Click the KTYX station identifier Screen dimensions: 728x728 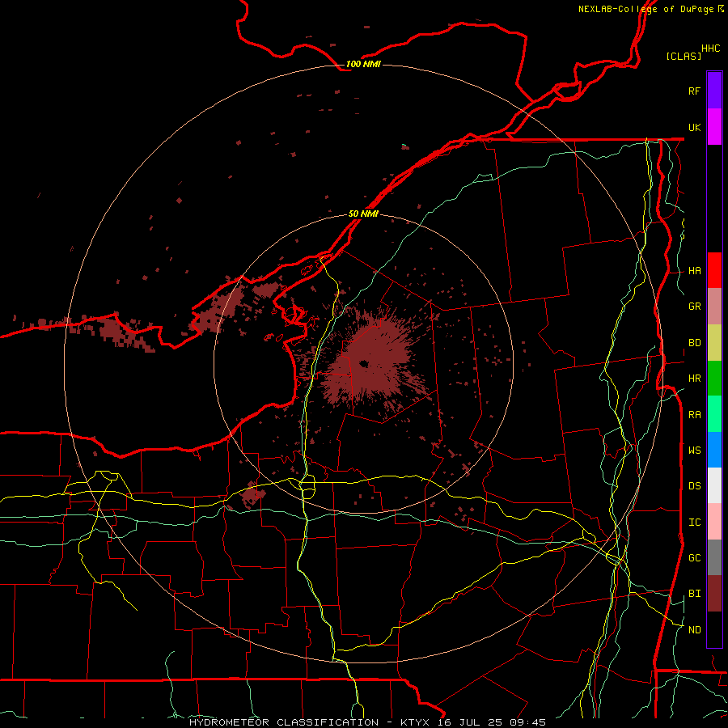tap(415, 722)
